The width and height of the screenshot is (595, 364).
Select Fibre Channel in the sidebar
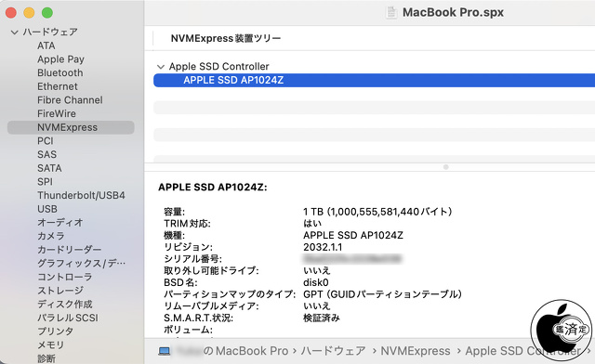70,100
